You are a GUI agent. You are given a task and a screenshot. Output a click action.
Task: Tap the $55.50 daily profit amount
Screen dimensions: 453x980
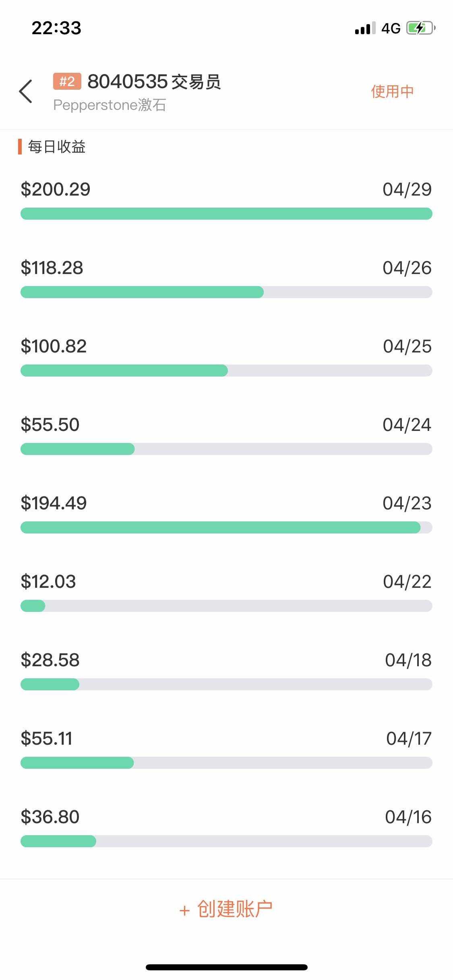pyautogui.click(x=50, y=425)
